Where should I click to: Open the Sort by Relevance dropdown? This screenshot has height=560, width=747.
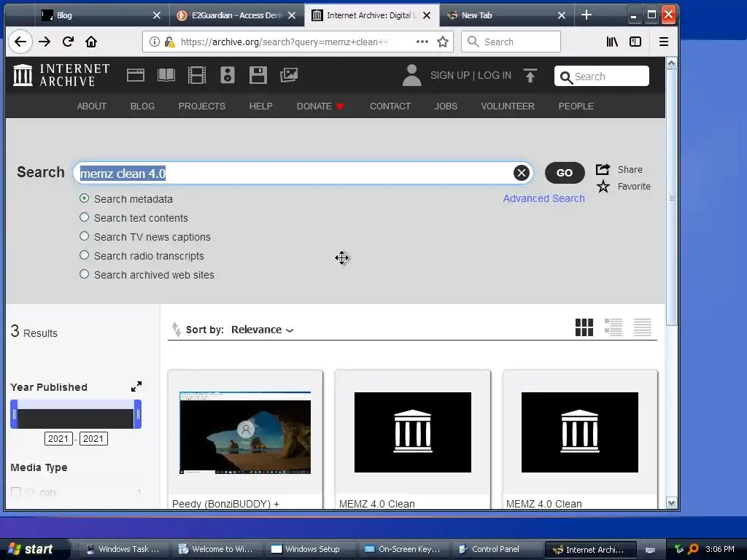262,330
